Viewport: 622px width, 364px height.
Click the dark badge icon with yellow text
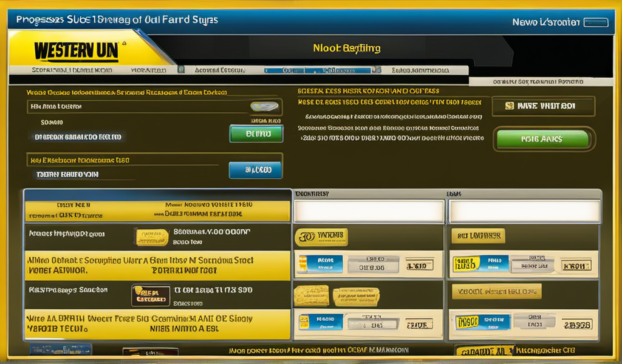(151, 295)
